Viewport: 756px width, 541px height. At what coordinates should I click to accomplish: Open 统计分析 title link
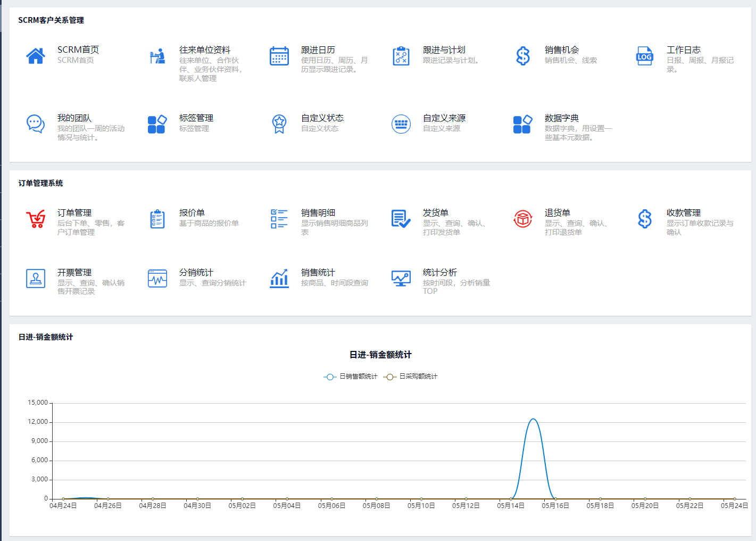point(440,272)
